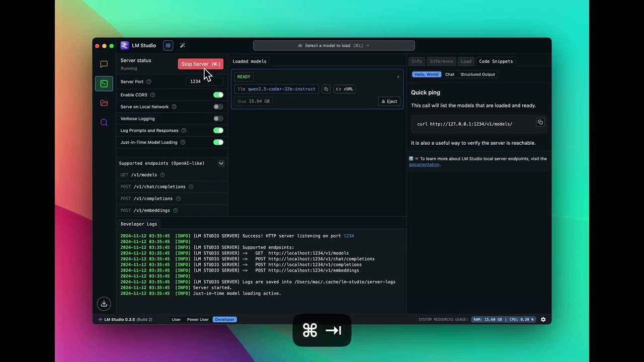Open settings gear in status bar
The image size is (644, 362).
tap(543, 319)
